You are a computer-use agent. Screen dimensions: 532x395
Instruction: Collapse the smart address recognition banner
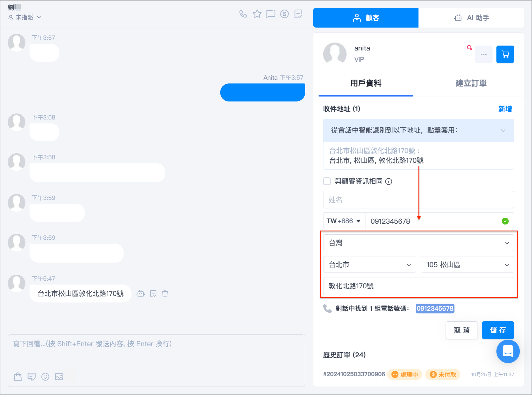tap(503, 130)
